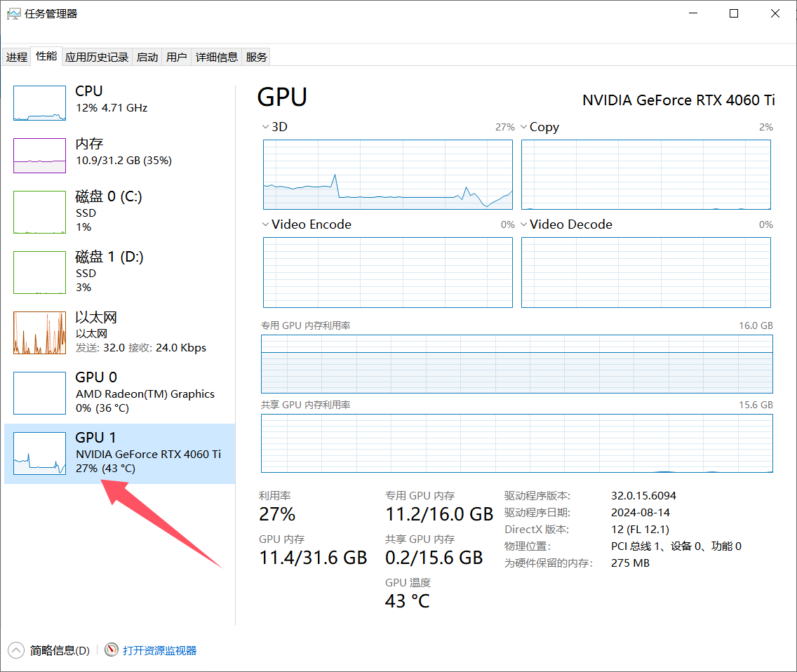Click the driver date 2024-08-14
797x672 pixels.
[x=641, y=512]
